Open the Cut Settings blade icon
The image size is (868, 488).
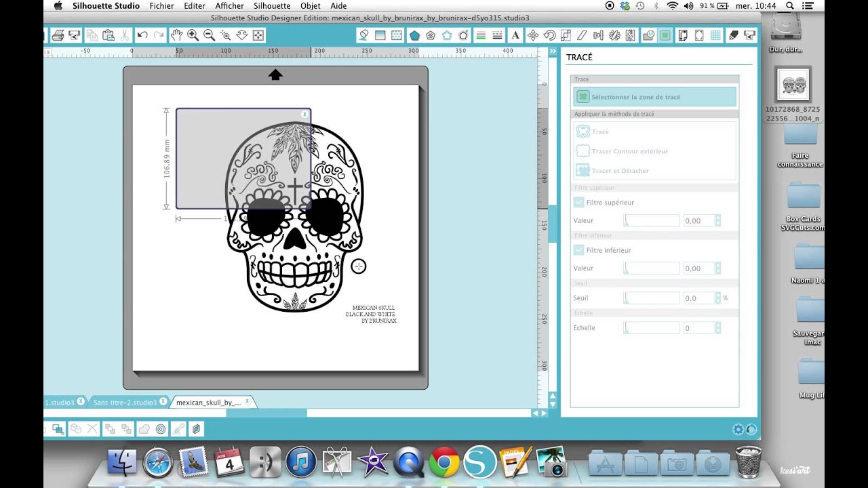(x=733, y=35)
